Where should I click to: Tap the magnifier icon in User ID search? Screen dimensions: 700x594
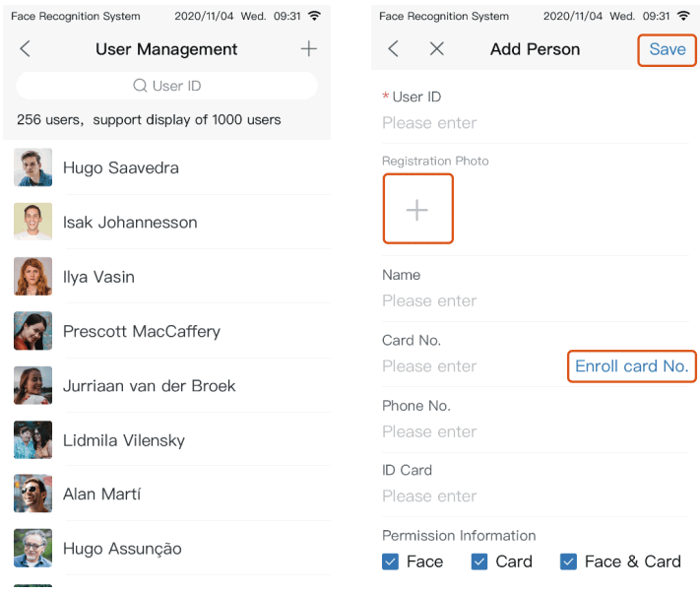[x=140, y=86]
